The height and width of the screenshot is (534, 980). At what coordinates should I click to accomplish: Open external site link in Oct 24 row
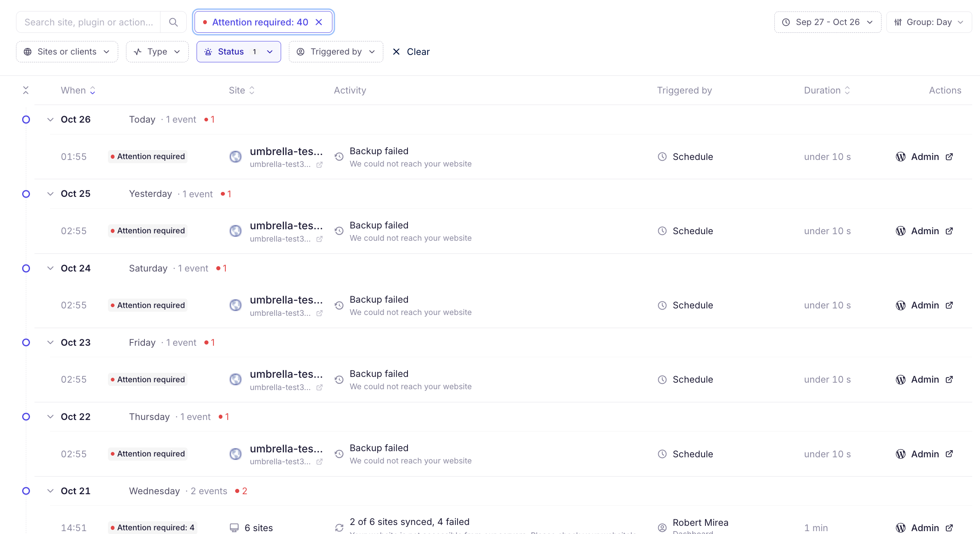click(319, 313)
